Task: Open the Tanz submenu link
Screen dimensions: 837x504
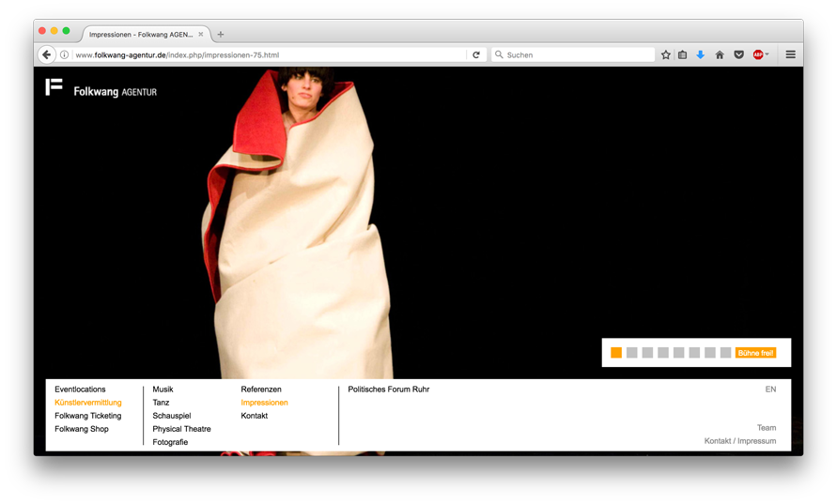Action: tap(161, 403)
